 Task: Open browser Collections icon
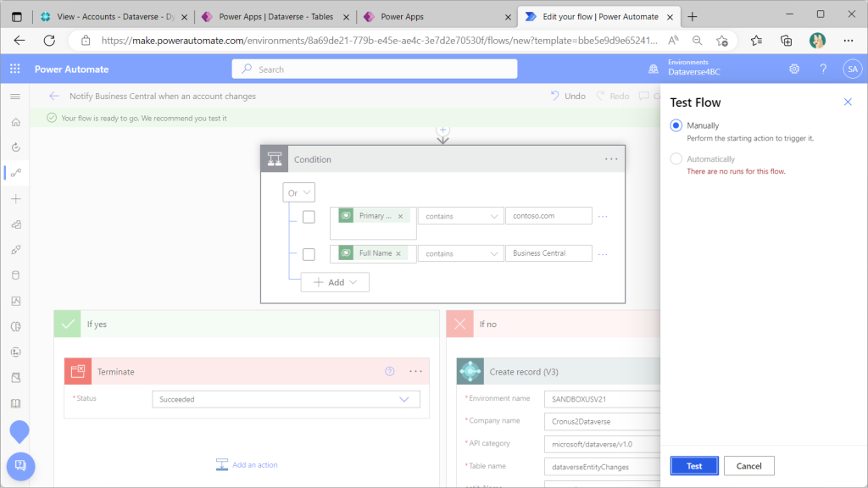click(x=786, y=41)
